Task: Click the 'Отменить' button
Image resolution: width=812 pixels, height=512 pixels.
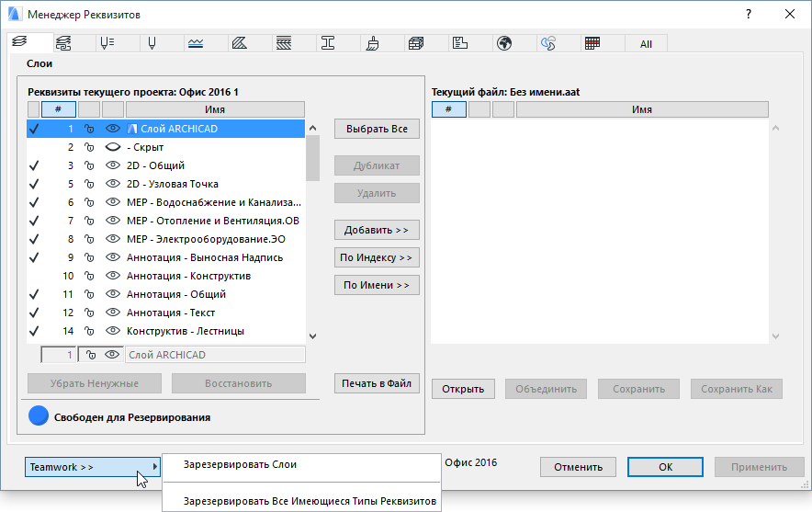Action: [578, 467]
